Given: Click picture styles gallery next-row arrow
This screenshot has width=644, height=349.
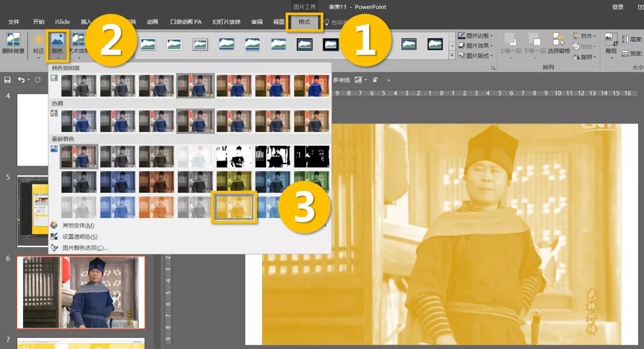Looking at the screenshot, I should (452, 45).
